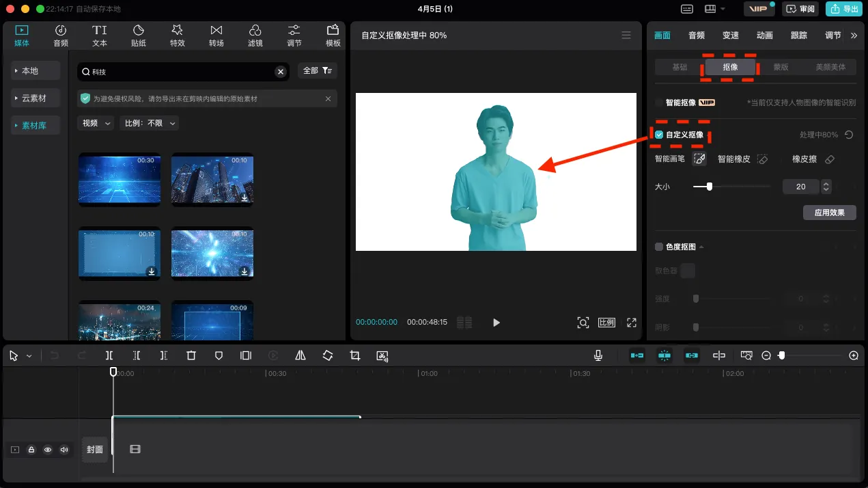Toggle the main track magnet snapping
Image resolution: width=868 pixels, height=488 pixels.
pos(637,355)
